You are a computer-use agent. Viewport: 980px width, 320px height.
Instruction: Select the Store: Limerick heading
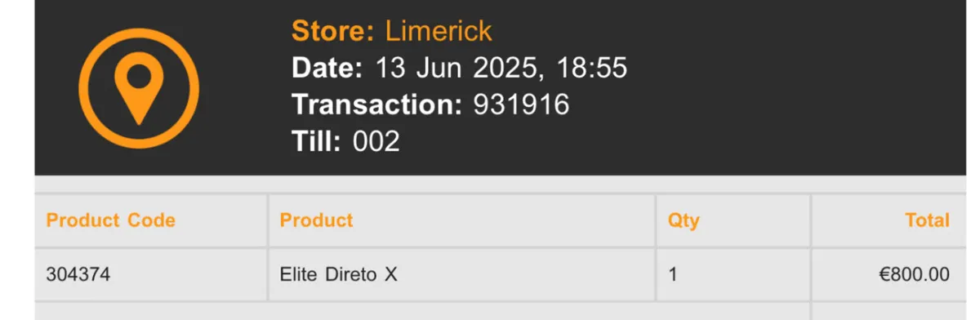pos(392,31)
